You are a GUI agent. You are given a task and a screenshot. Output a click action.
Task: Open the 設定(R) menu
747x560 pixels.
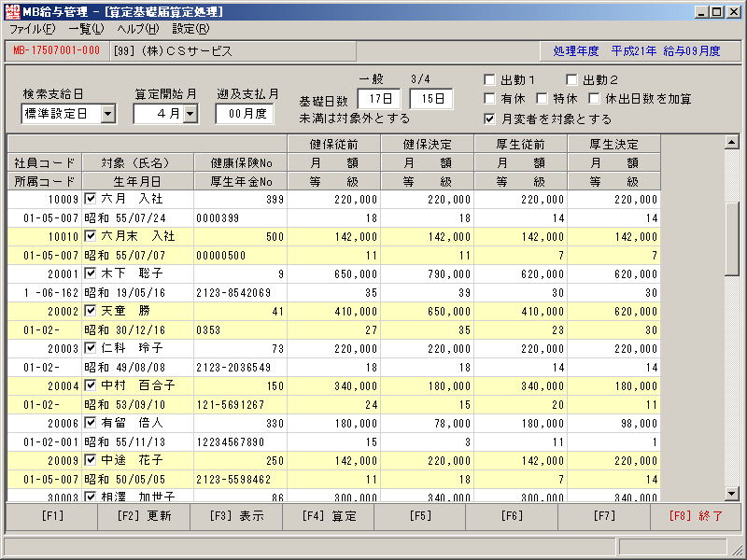pyautogui.click(x=190, y=29)
